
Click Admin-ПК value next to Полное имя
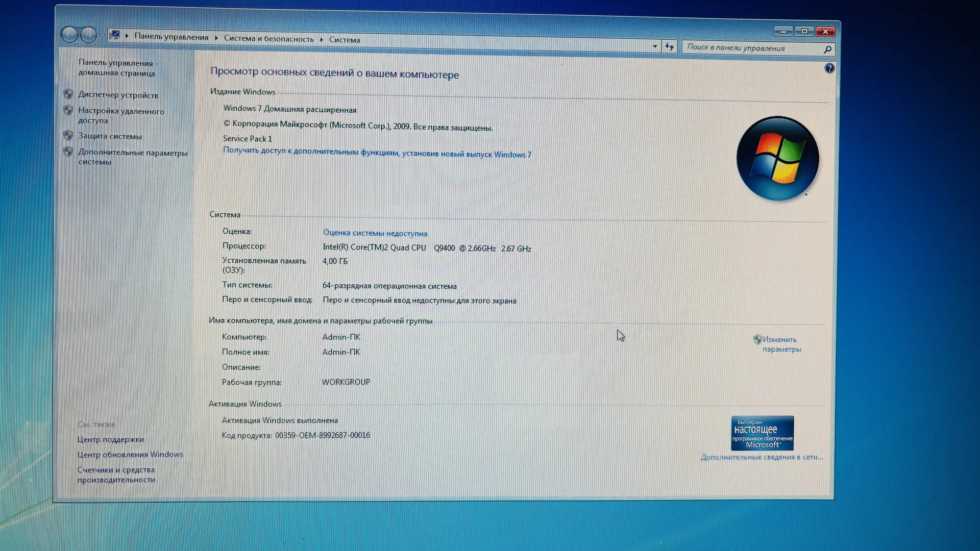click(341, 352)
